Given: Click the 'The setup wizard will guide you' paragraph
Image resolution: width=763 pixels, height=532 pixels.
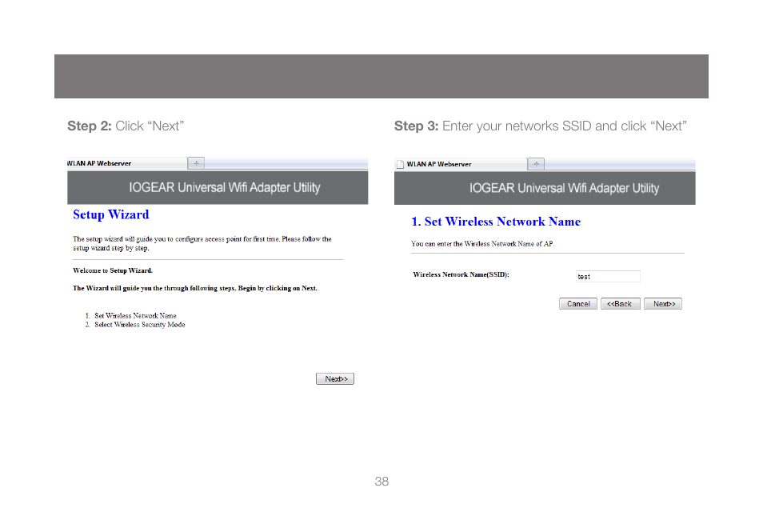Looking at the screenshot, I should click(202, 243).
